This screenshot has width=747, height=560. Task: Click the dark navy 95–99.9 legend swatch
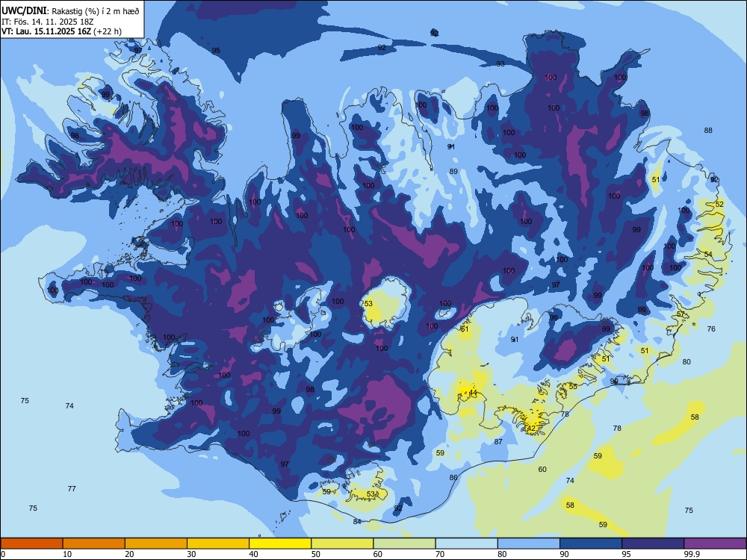pyautogui.click(x=653, y=544)
